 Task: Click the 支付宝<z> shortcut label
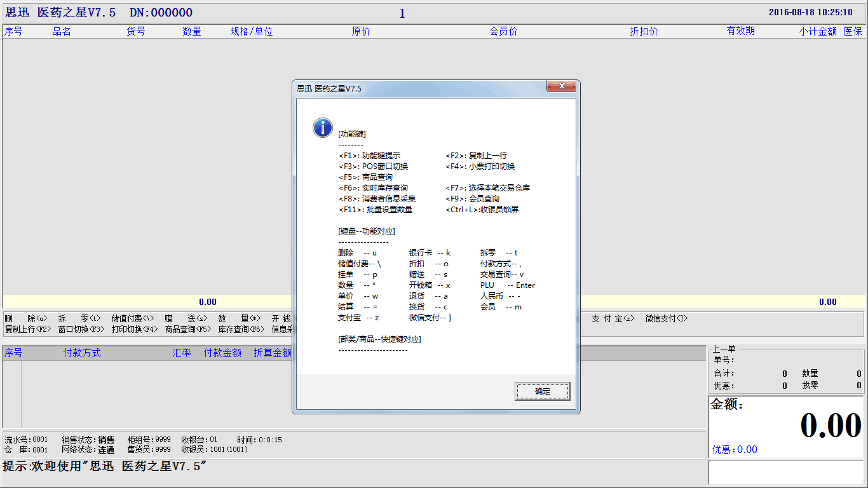pos(613,318)
